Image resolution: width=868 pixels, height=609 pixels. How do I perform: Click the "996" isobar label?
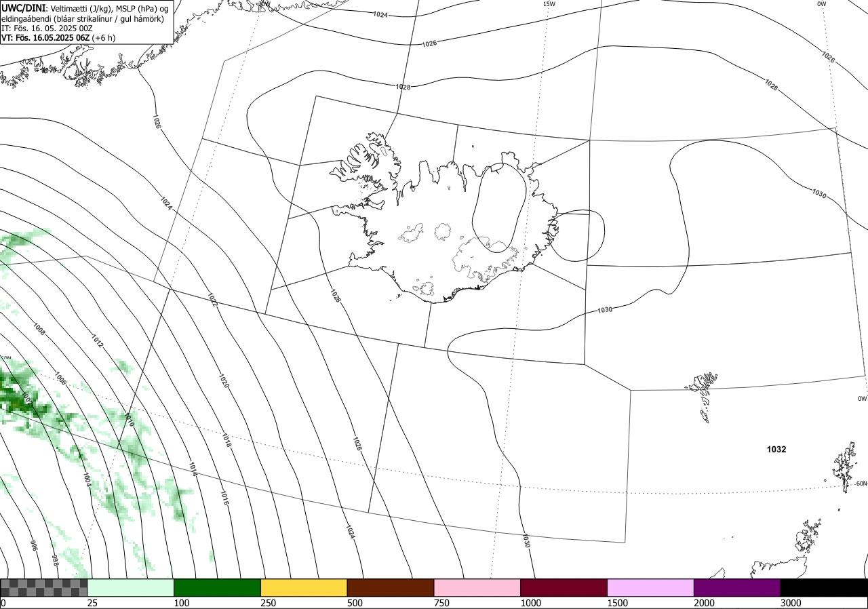coord(33,545)
